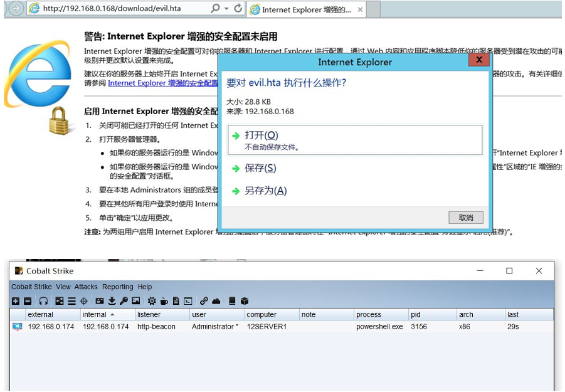Click the gear Windows executable generator icon
Image resolution: width=565 pixels, height=392 pixels.
[152, 301]
